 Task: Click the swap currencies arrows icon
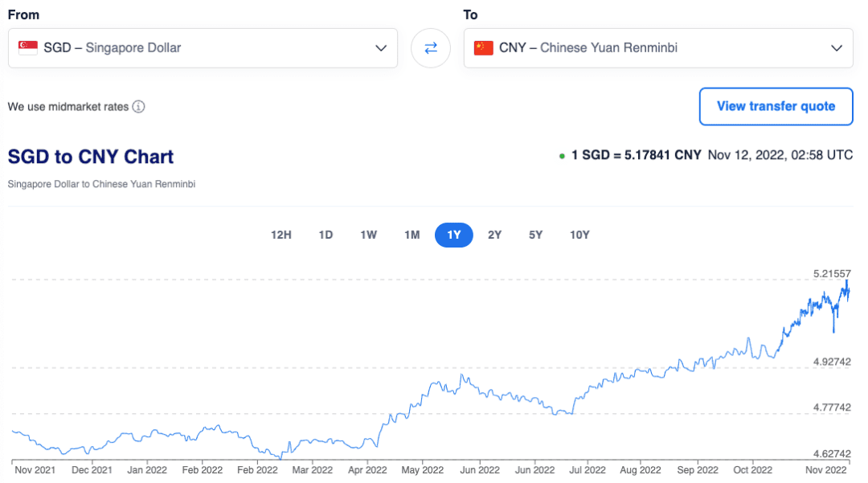tap(431, 48)
